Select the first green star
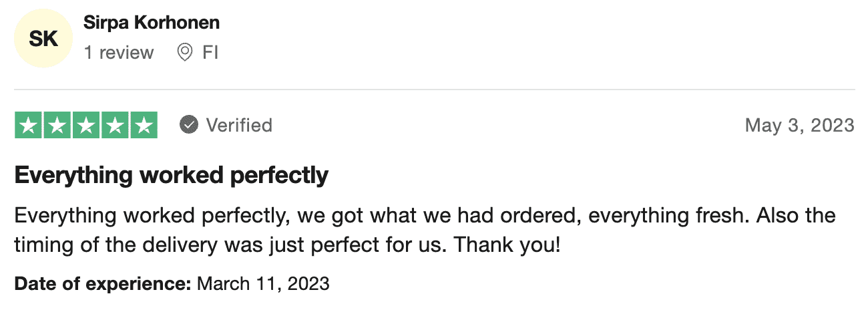This screenshot has width=868, height=310. pyautogui.click(x=28, y=125)
